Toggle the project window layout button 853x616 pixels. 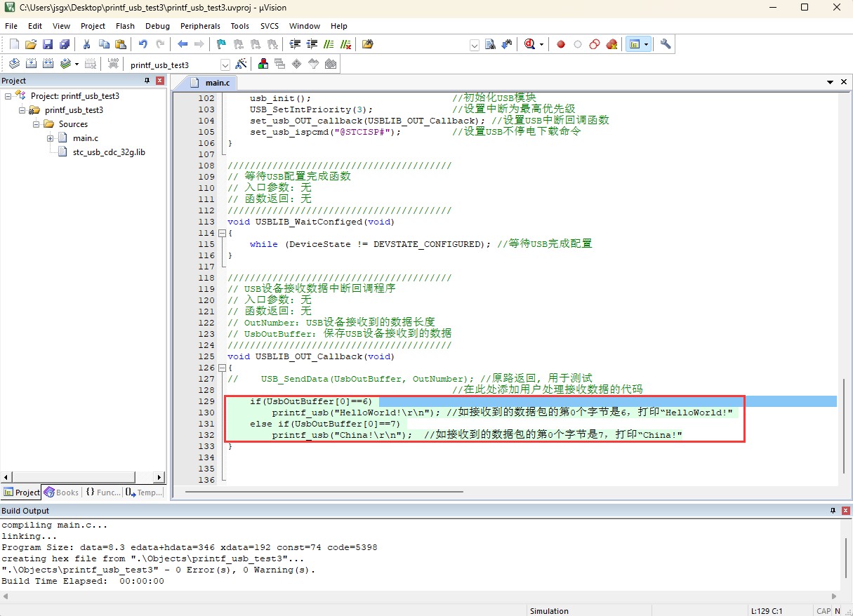(635, 44)
